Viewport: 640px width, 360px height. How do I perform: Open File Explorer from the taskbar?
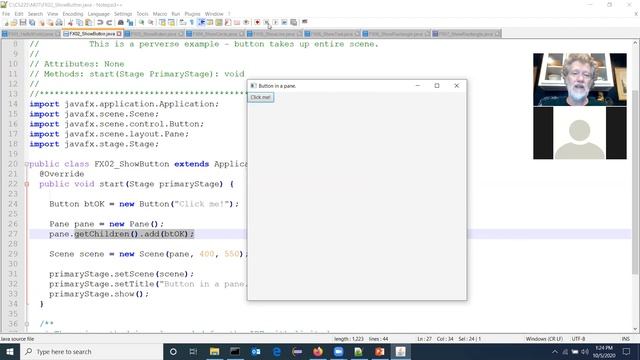coord(214,351)
